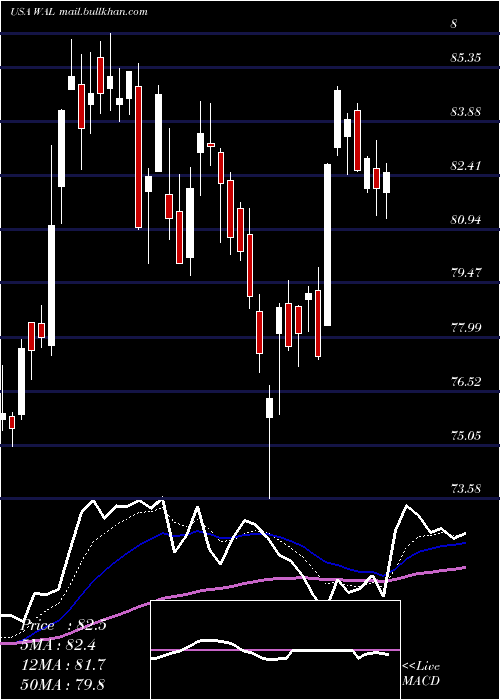Click the '50MA : 79.8' readout
The width and height of the screenshot is (500, 700).
tap(63, 684)
